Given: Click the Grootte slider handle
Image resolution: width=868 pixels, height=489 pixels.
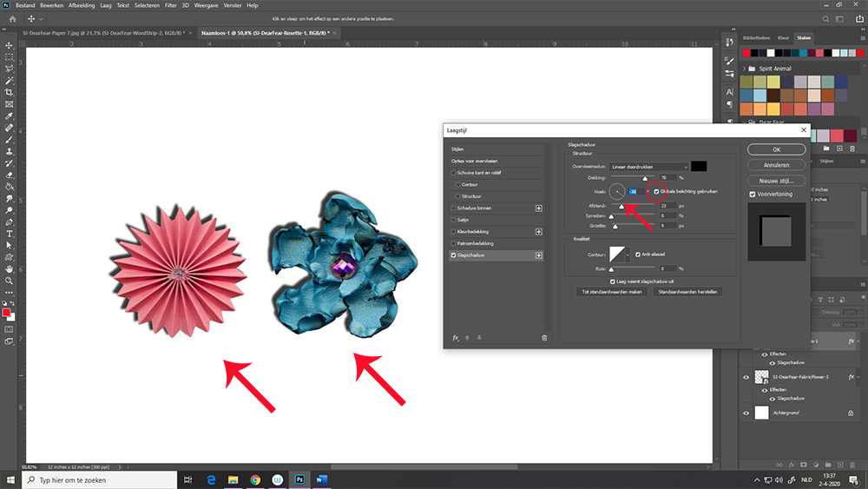Looking at the screenshot, I should point(615,227).
